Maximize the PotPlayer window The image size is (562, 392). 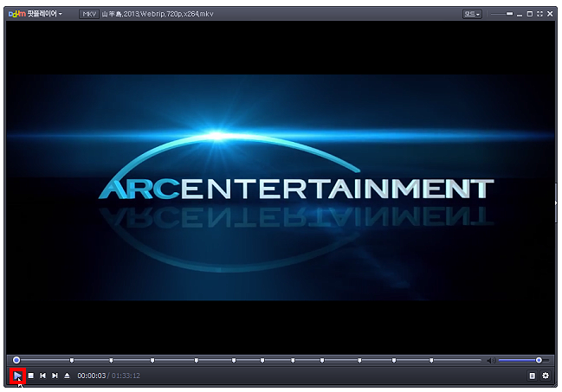point(530,14)
